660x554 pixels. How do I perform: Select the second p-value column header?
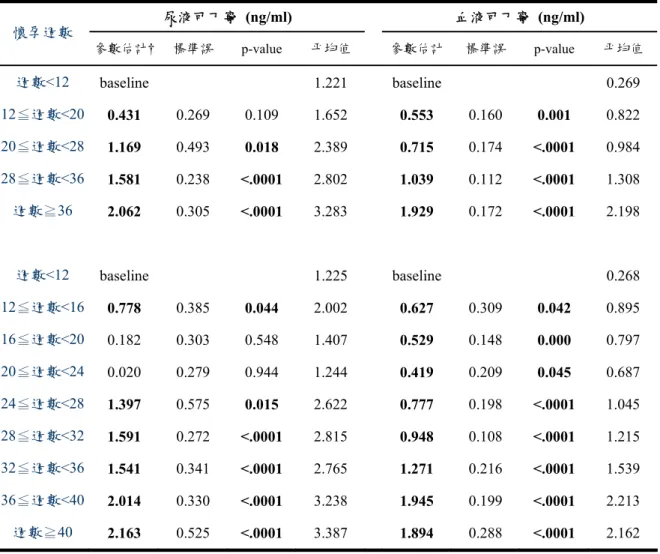coord(554,49)
